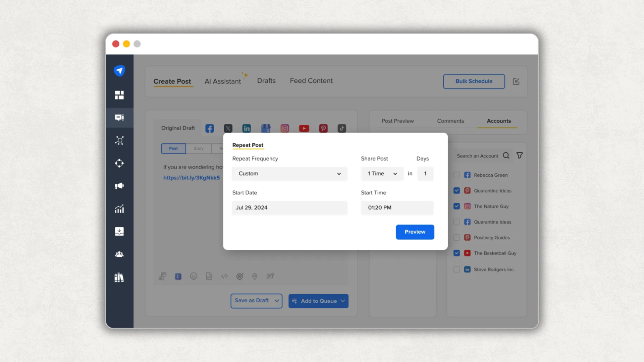Open the emoji picker icon
The height and width of the screenshot is (362, 644).
[x=194, y=276]
